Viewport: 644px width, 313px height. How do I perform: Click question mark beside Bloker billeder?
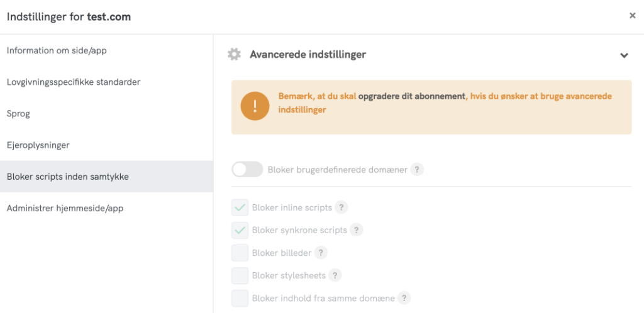tap(321, 253)
